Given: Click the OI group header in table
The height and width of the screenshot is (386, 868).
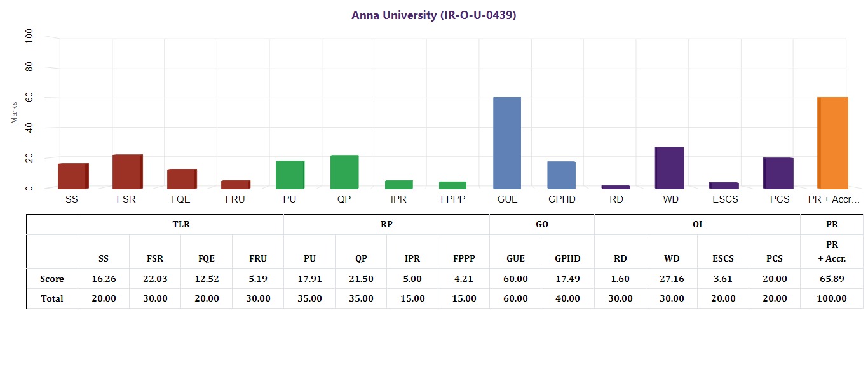Looking at the screenshot, I should coord(697,224).
